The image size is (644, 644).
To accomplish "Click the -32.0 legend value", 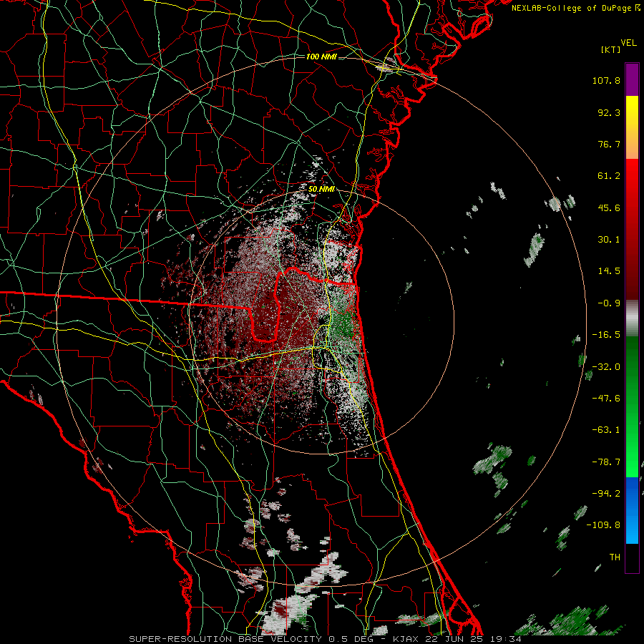I will pos(606,367).
